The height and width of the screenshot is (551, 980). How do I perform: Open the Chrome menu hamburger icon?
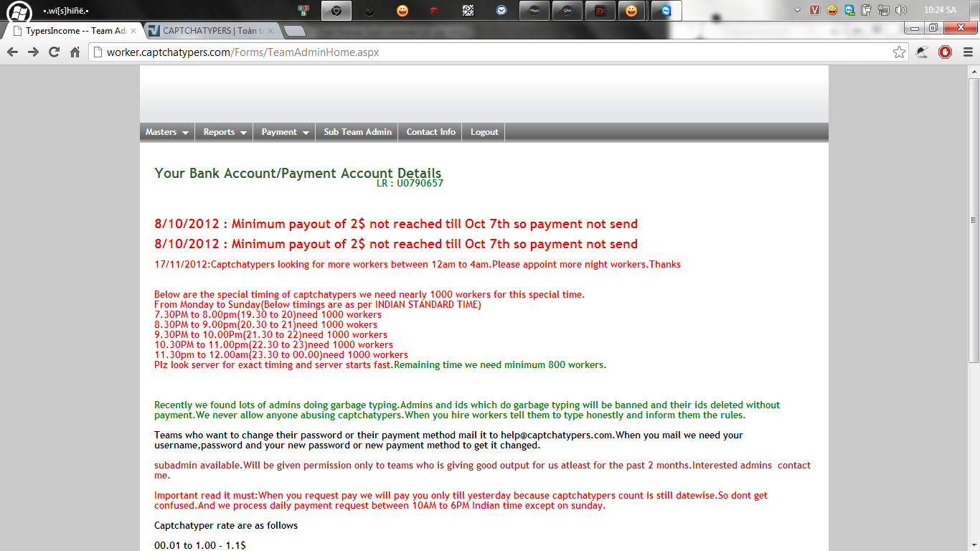pos(968,52)
